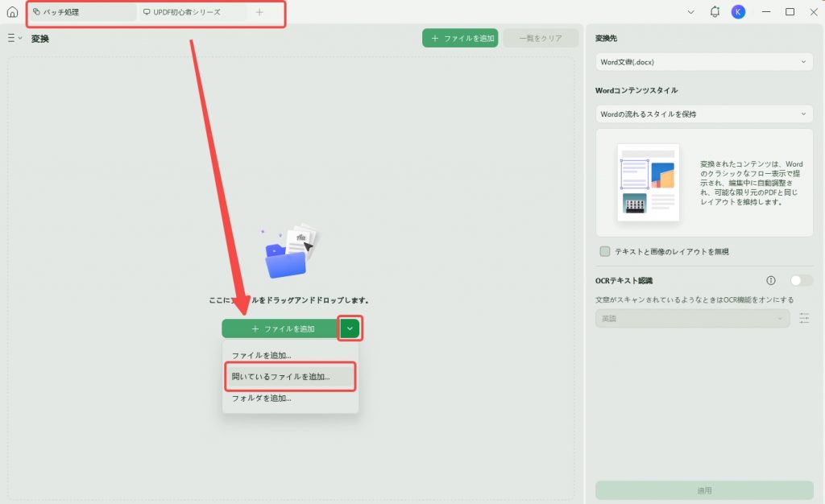
Task: Click the folder drop illustration
Action: click(291, 251)
